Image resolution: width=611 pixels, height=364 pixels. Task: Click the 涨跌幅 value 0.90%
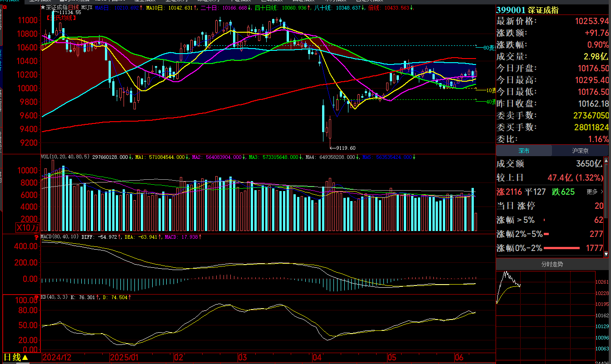[598, 45]
